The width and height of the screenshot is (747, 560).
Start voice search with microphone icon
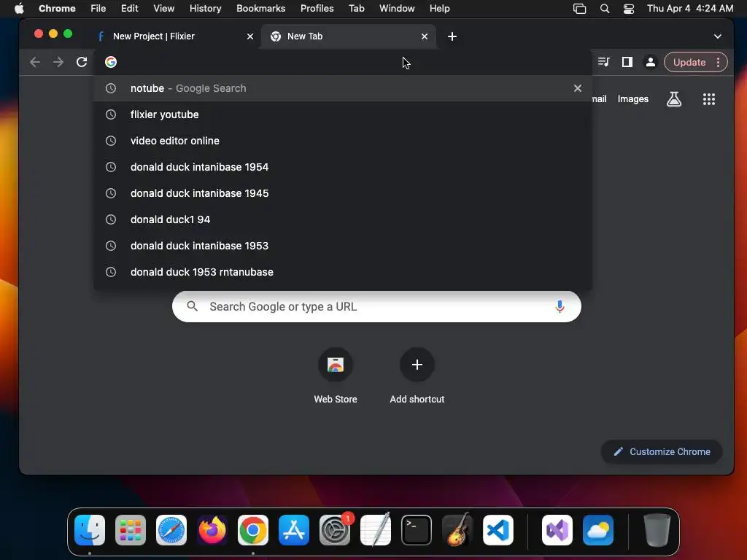click(560, 307)
